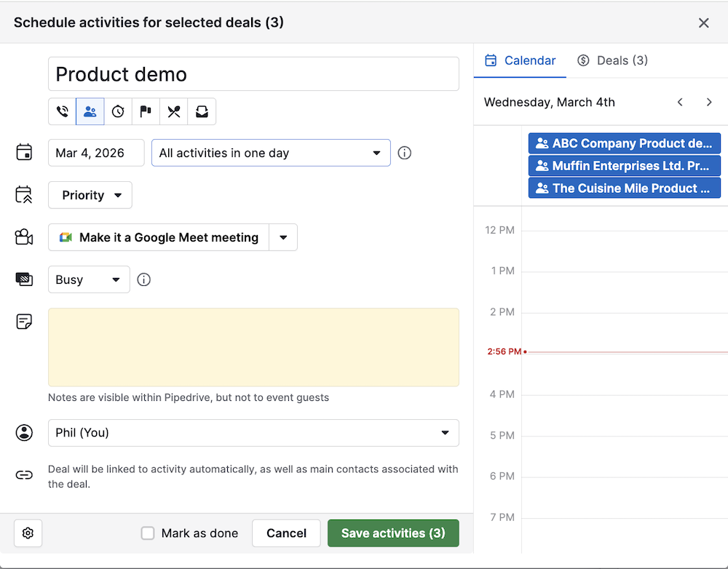The image size is (728, 569).
Task: Pick the Deadline flag activity icon
Action: (146, 112)
